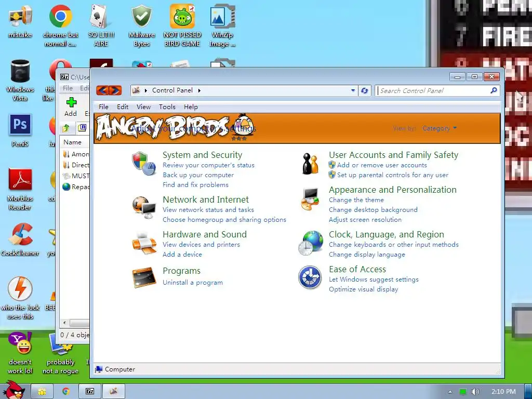Go back with the left navigation arrow
The width and height of the screenshot is (532, 399).
tap(102, 90)
